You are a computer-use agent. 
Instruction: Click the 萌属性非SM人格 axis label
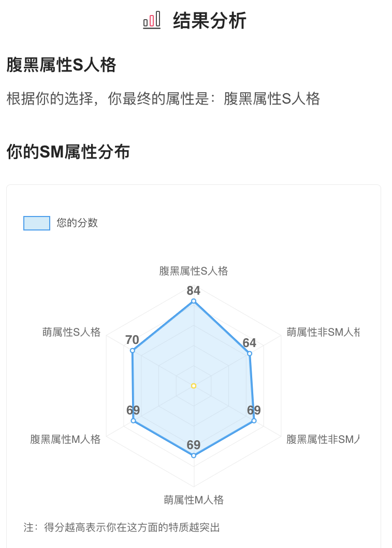[x=323, y=331]
